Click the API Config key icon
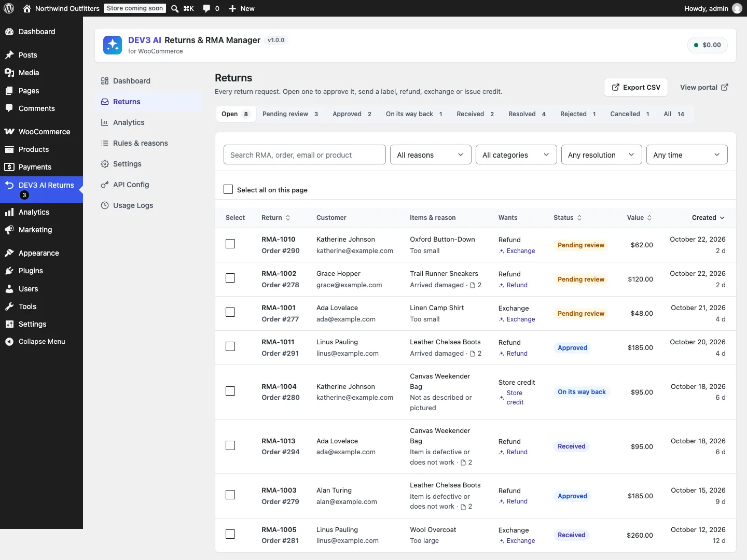The height and width of the screenshot is (560, 747). (105, 185)
